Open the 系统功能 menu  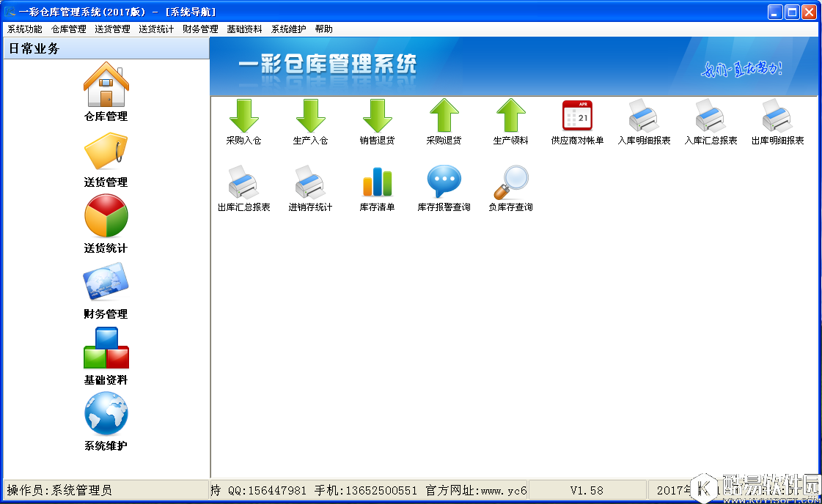click(x=25, y=29)
